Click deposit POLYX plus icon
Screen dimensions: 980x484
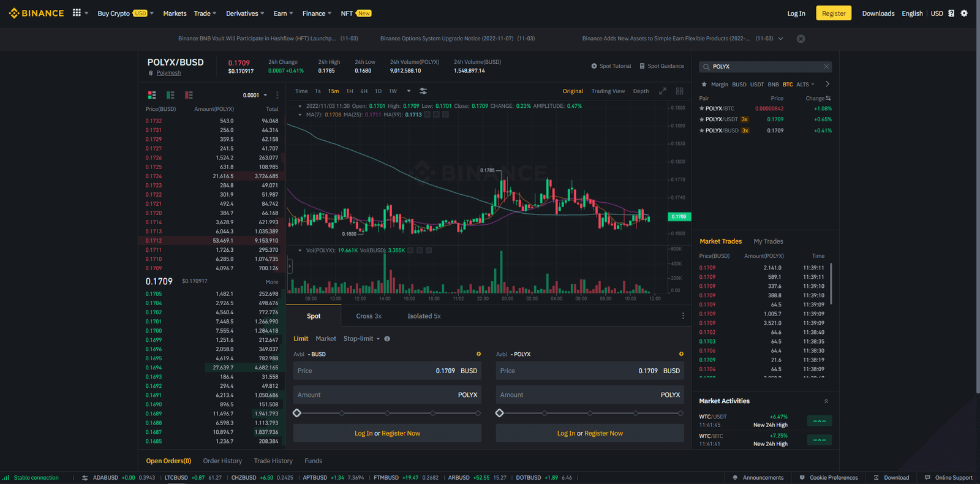pos(681,354)
